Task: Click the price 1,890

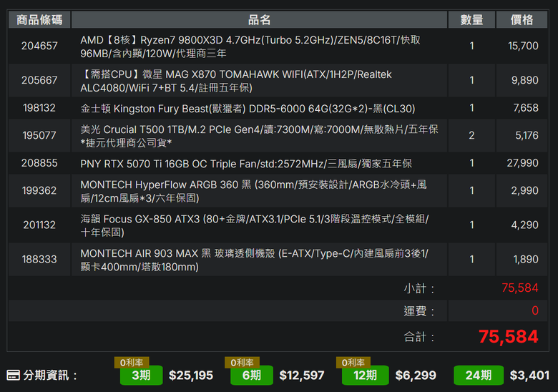Action: coord(526,260)
